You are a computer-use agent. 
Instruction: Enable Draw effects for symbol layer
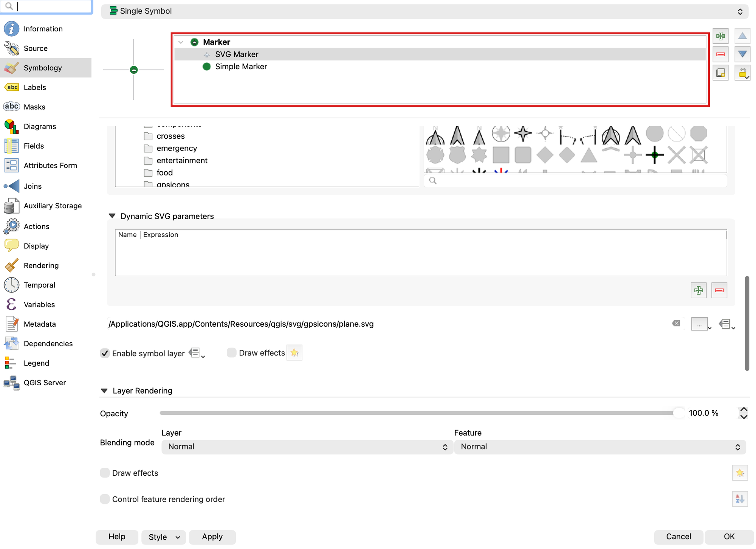coord(232,353)
